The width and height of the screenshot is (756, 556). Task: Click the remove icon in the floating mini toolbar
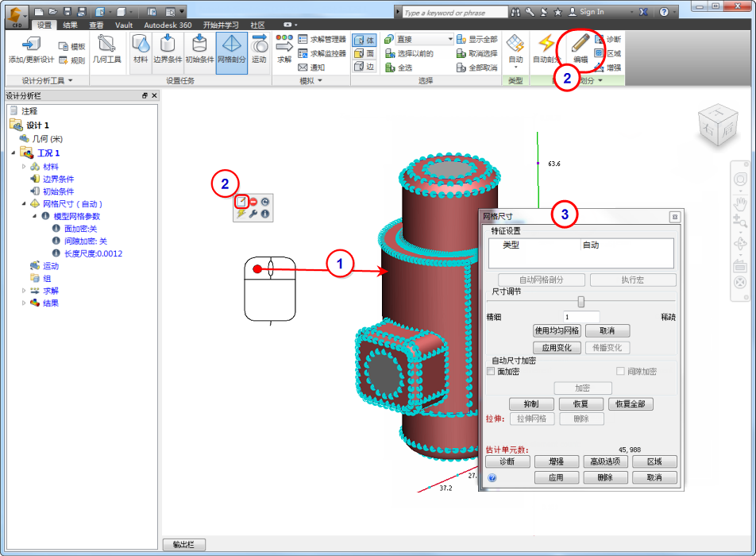click(x=253, y=202)
